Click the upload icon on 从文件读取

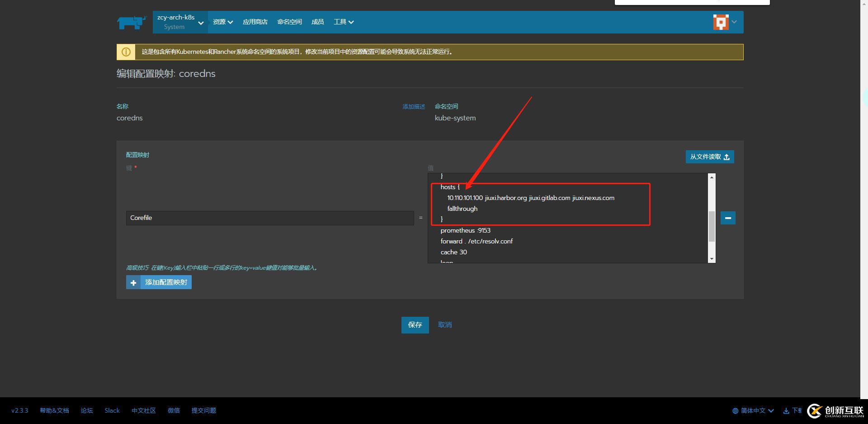(x=726, y=157)
